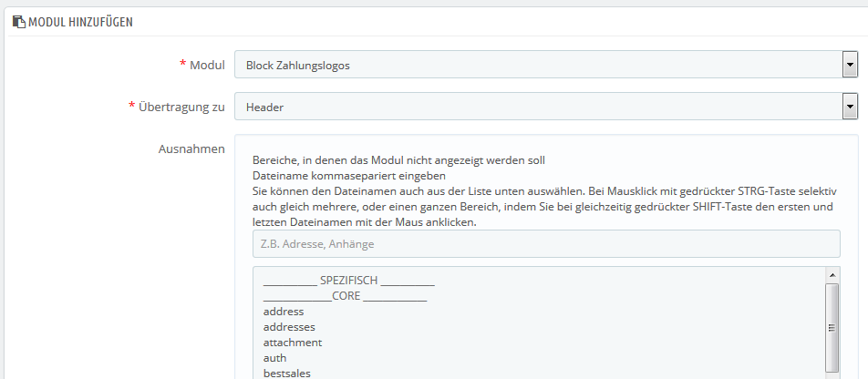
Task: Click the Modul hinzufügen header icon
Action: tap(19, 22)
